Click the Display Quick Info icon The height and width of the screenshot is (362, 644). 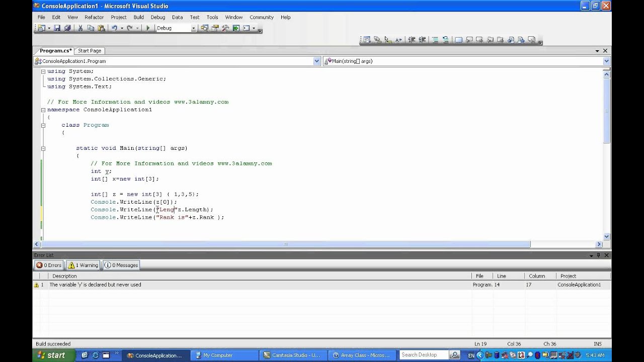point(388,40)
